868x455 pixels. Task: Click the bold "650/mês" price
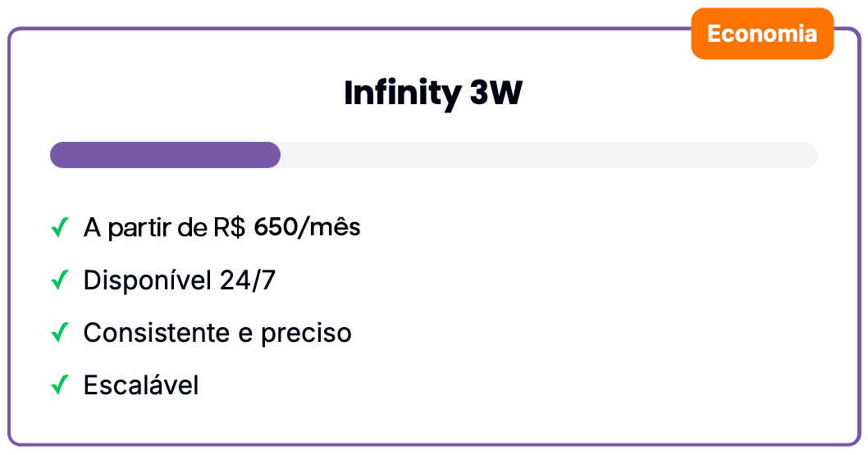pos(307,227)
